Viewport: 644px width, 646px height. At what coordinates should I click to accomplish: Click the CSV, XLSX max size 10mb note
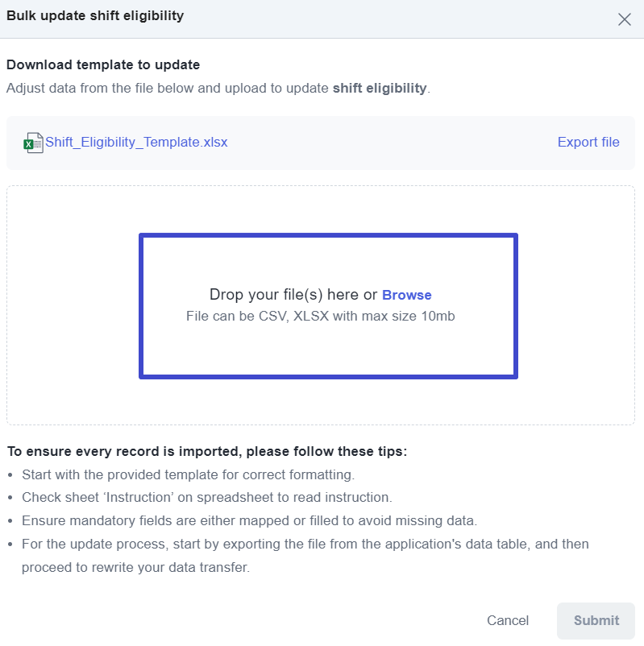320,316
